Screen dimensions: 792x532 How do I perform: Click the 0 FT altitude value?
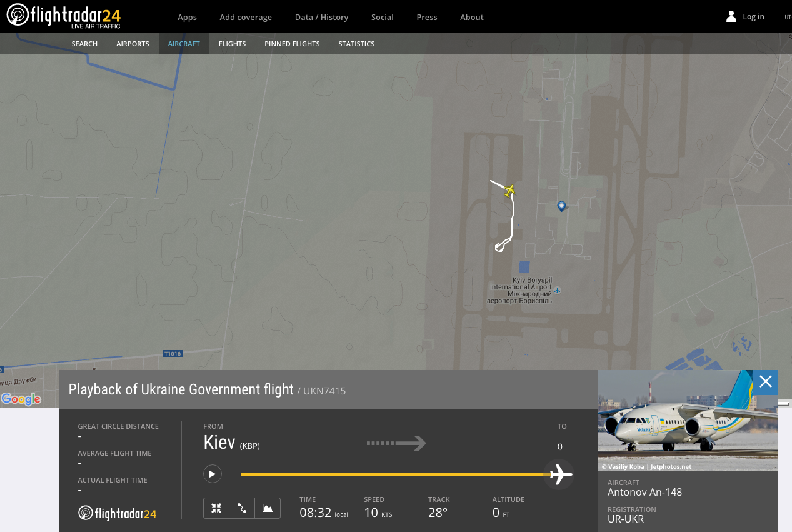point(501,513)
